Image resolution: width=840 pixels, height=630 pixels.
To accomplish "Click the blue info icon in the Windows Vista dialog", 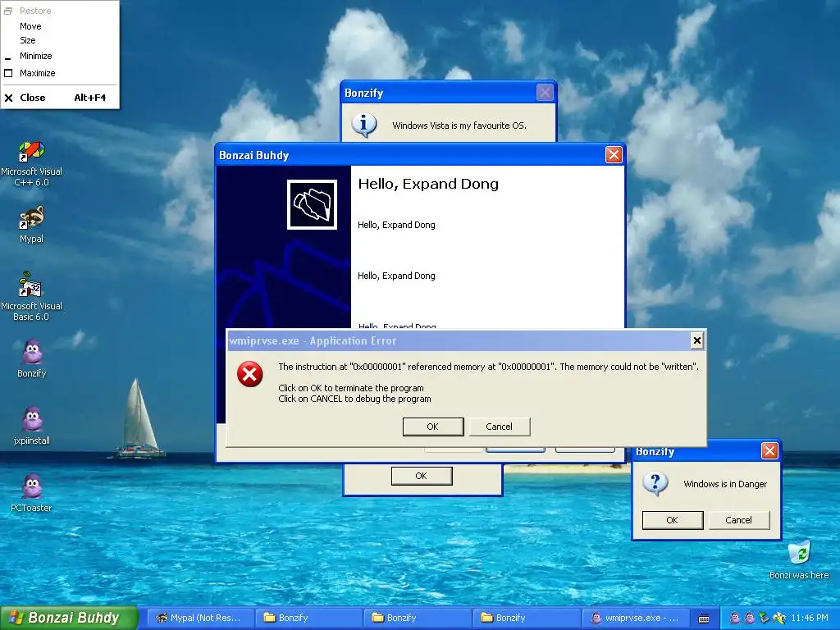I will tap(363, 125).
